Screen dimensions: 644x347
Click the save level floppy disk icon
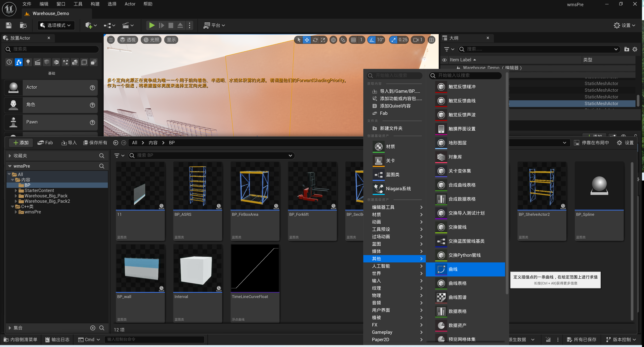pyautogui.click(x=9, y=25)
